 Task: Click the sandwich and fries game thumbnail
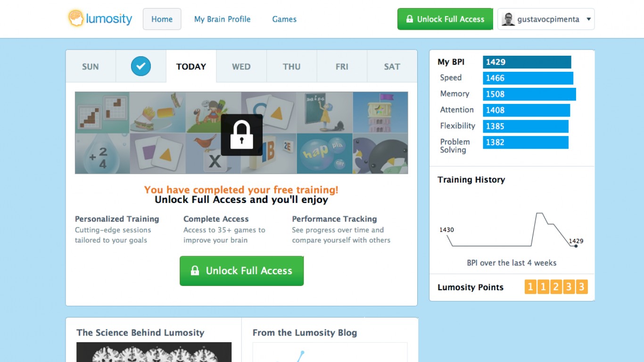(x=157, y=112)
